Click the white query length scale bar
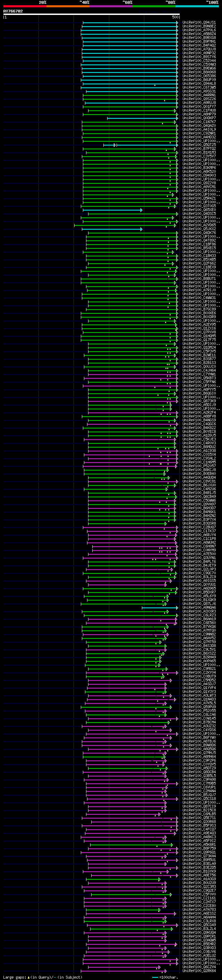 (x=92, y=15)
